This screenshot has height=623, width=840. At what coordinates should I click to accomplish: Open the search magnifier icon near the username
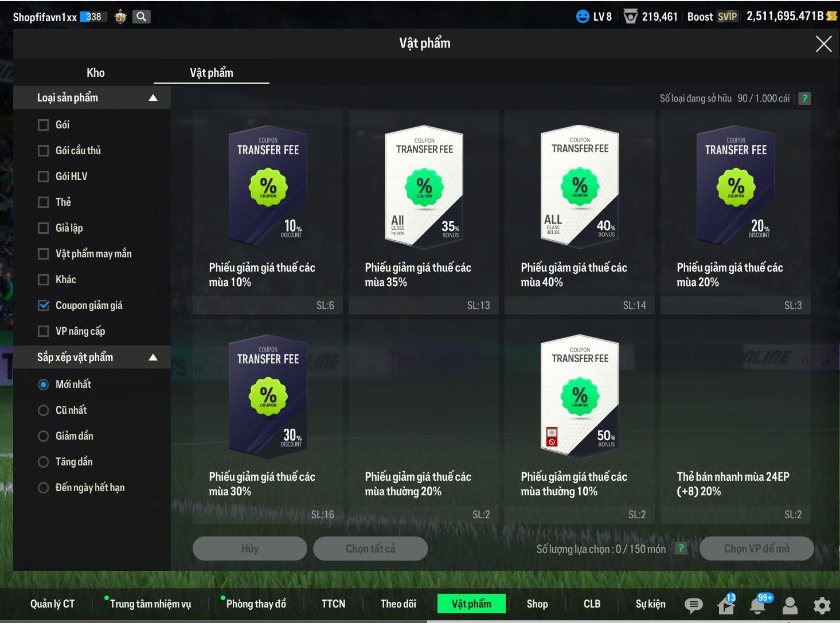click(141, 17)
